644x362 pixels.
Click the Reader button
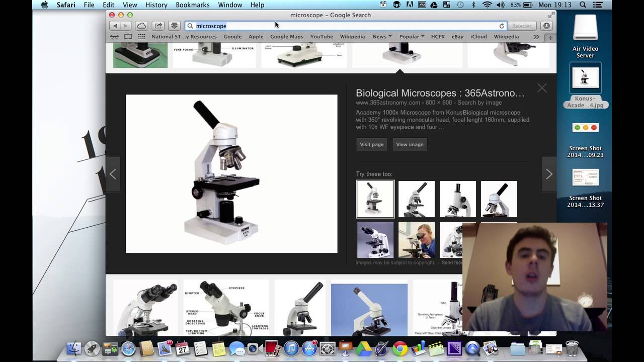(522, 26)
